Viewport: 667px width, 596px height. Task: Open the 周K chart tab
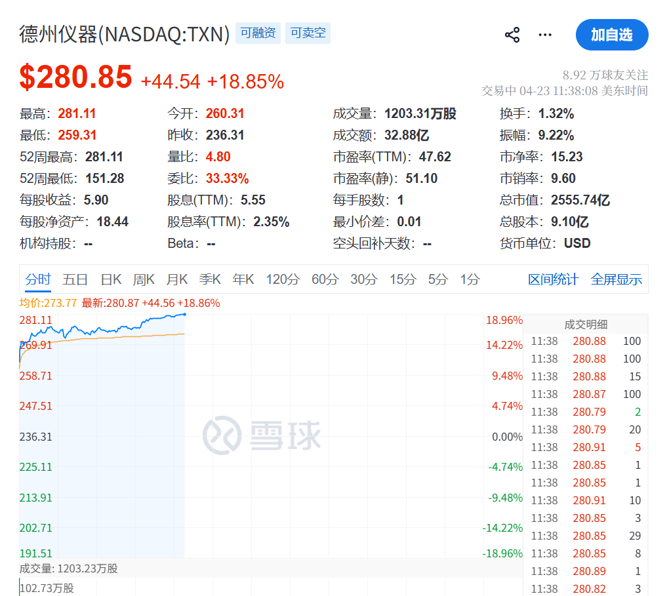point(144,280)
